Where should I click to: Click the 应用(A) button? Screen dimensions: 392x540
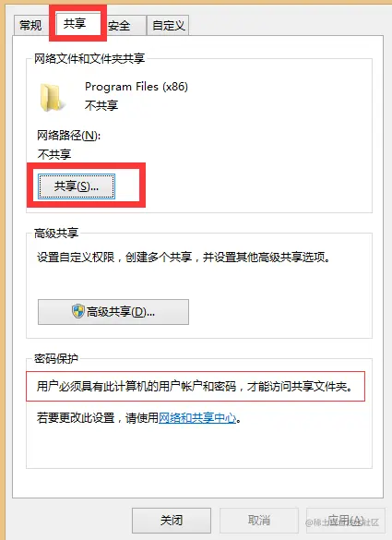click(345, 521)
